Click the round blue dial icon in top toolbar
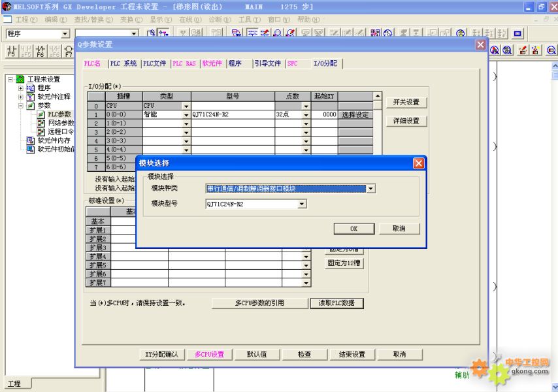This screenshot has height=392, width=558. coord(388,33)
